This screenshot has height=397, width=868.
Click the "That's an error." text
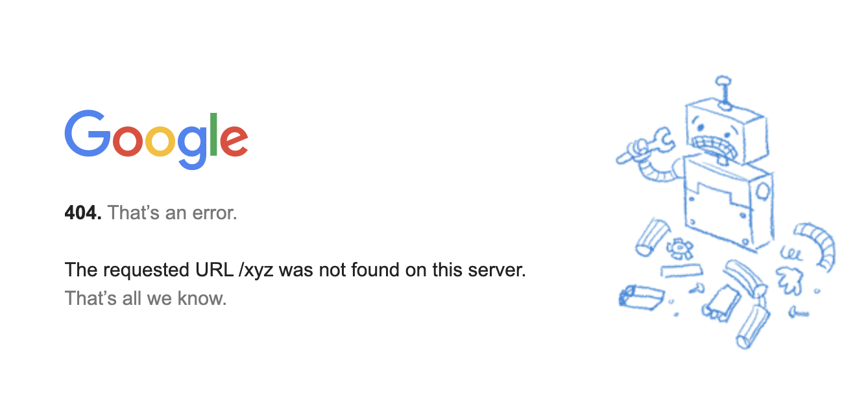click(173, 212)
